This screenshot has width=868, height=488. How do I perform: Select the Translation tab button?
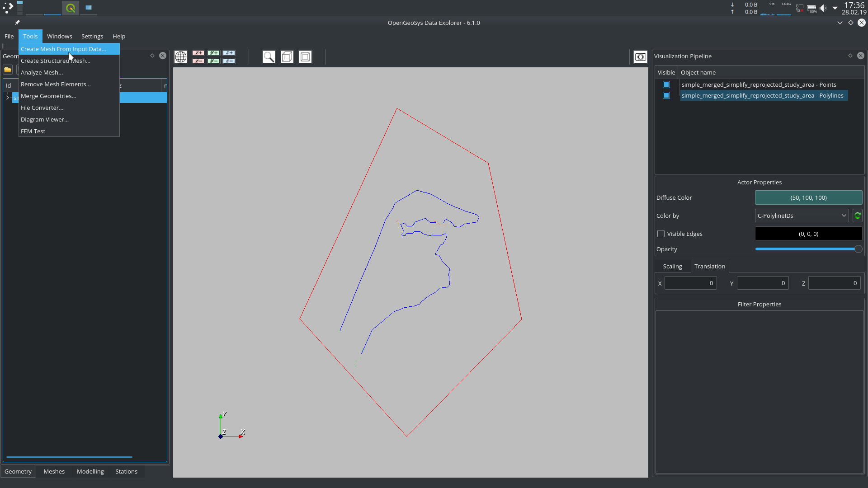[710, 266]
